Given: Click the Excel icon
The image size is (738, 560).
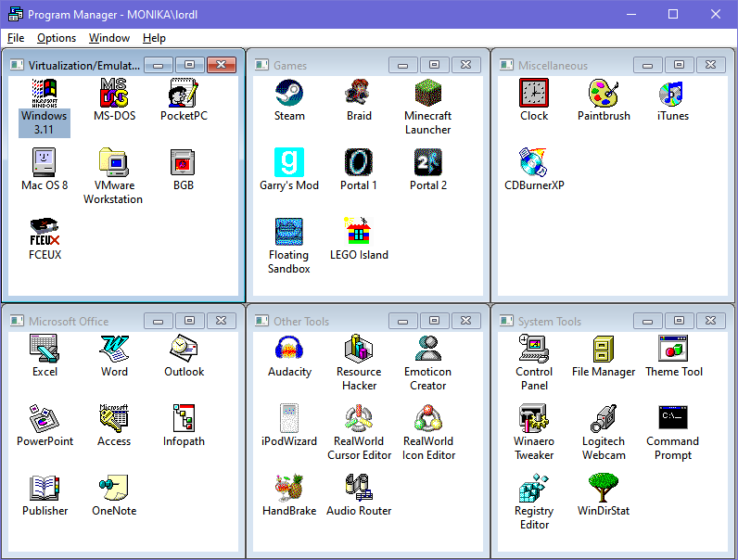Looking at the screenshot, I should tap(45, 349).
